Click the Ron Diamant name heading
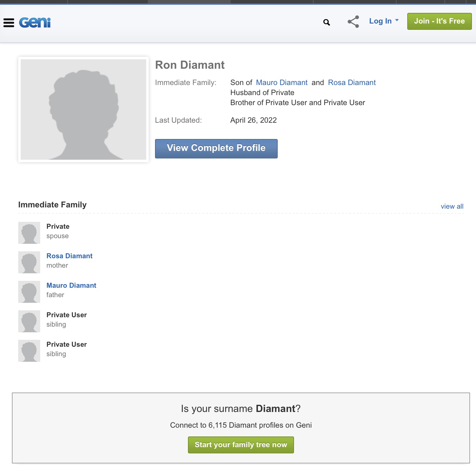 [190, 65]
